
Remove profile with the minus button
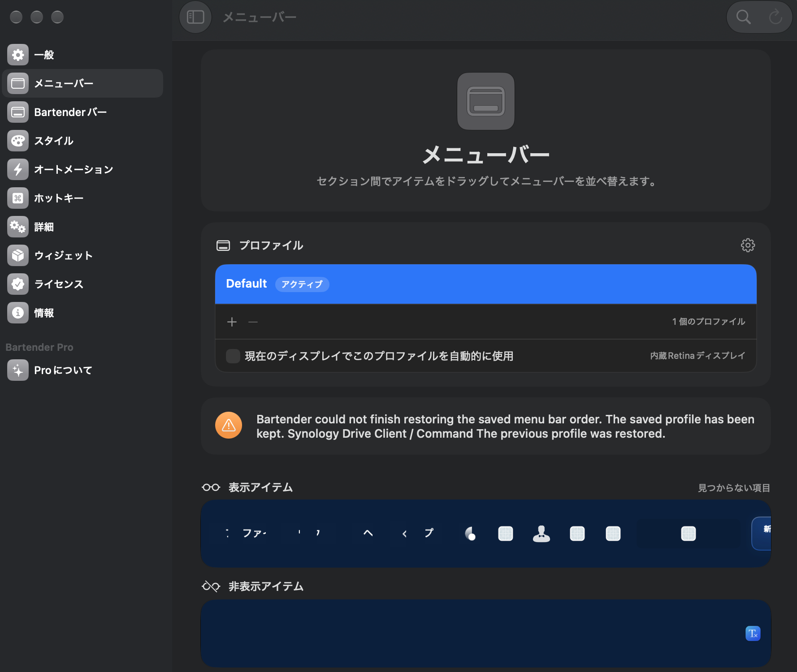point(253,322)
